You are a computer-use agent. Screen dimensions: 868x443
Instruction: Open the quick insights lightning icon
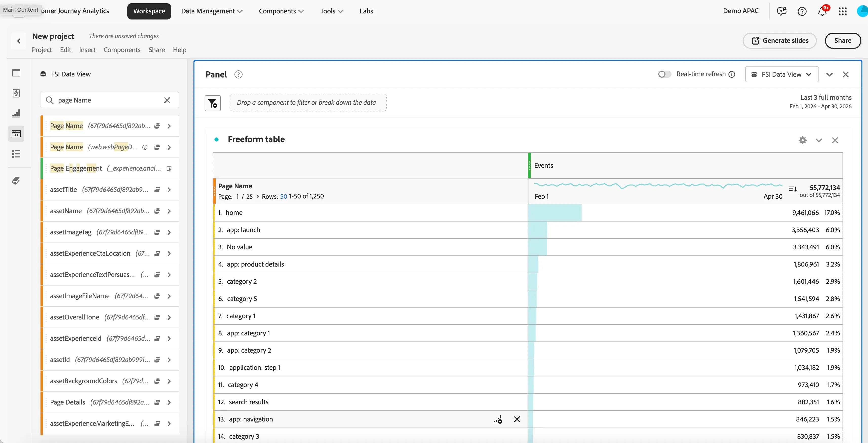pos(16,93)
